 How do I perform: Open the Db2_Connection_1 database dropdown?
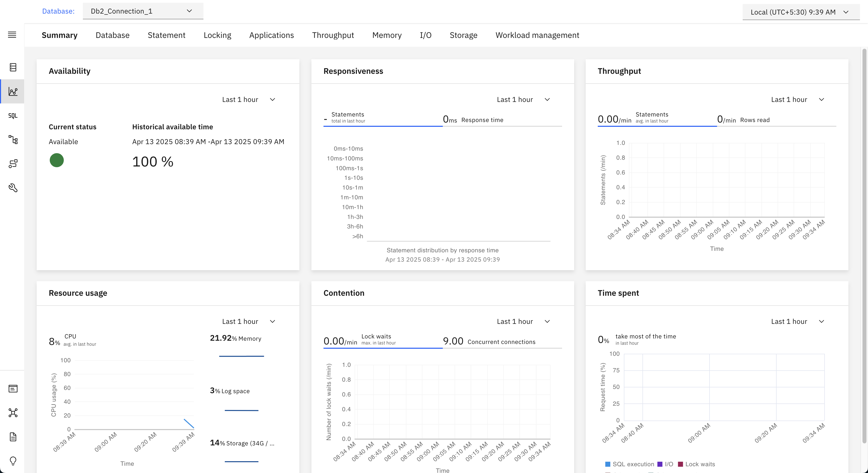click(x=143, y=11)
